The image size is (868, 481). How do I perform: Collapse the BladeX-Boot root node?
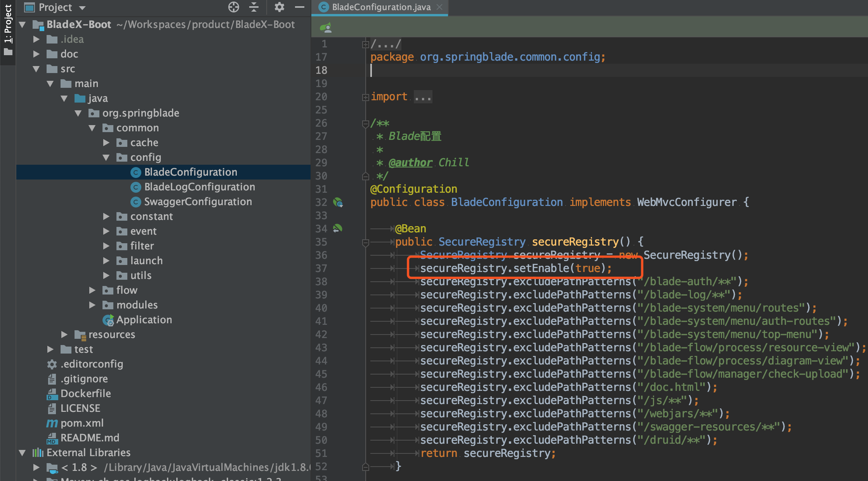point(23,25)
